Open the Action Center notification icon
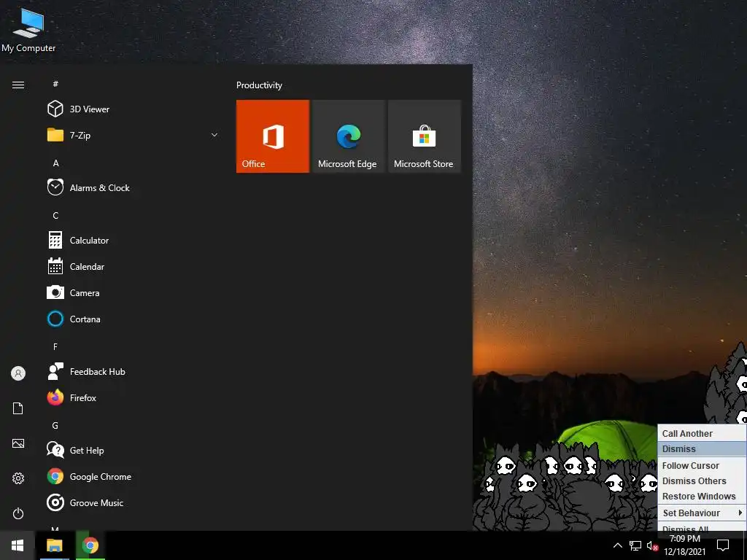 [x=723, y=545]
